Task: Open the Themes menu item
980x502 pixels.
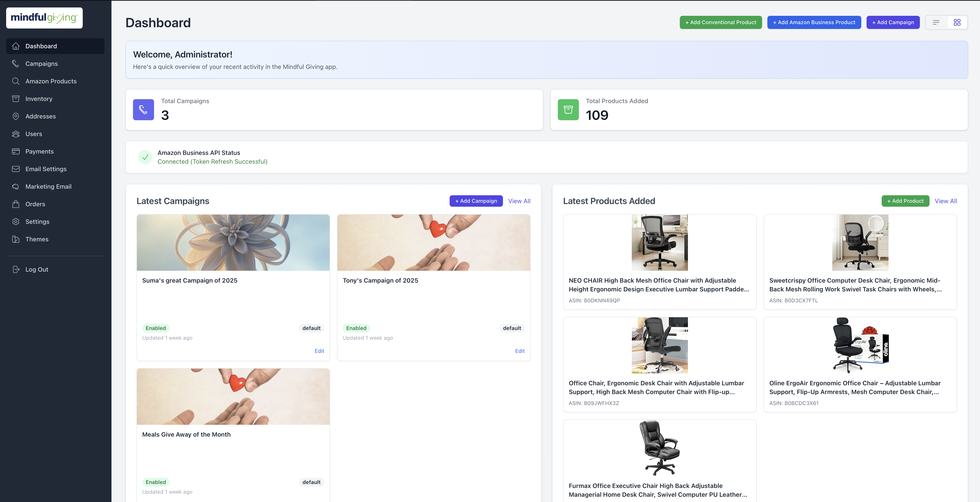Action: (36, 239)
